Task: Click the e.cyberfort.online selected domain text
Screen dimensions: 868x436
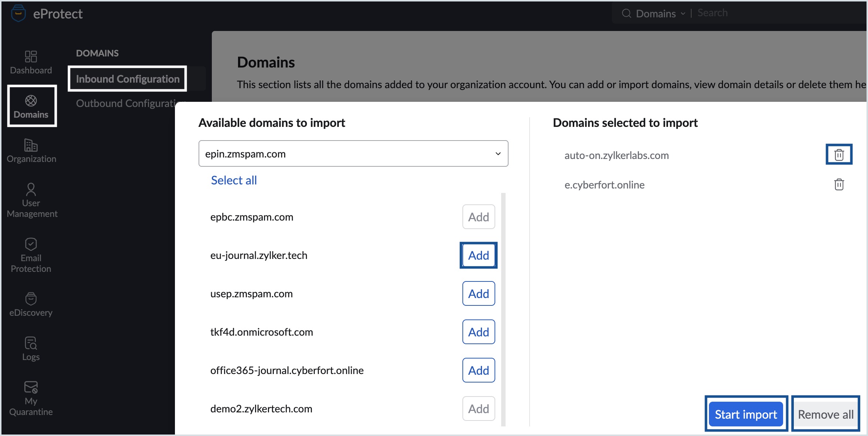Action: tap(604, 185)
